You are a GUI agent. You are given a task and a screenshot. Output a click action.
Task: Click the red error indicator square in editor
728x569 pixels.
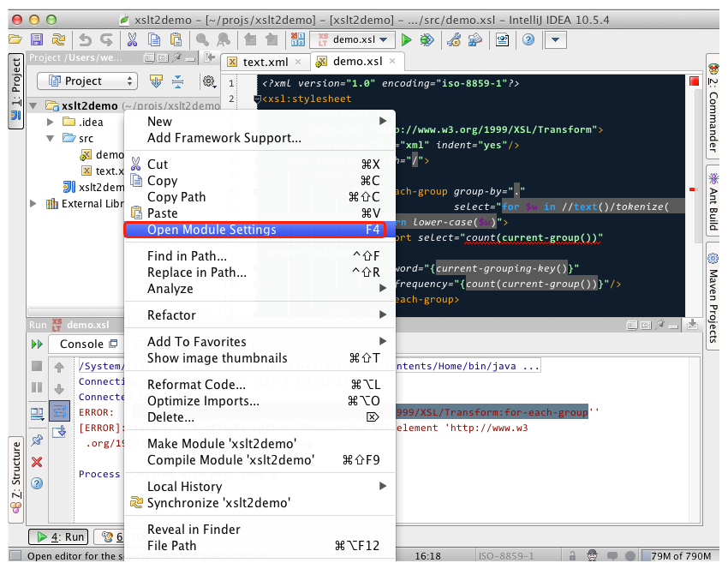click(694, 81)
